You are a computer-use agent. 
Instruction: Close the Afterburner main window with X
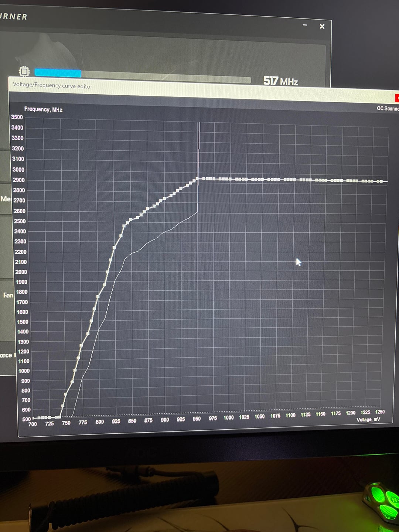click(322, 26)
